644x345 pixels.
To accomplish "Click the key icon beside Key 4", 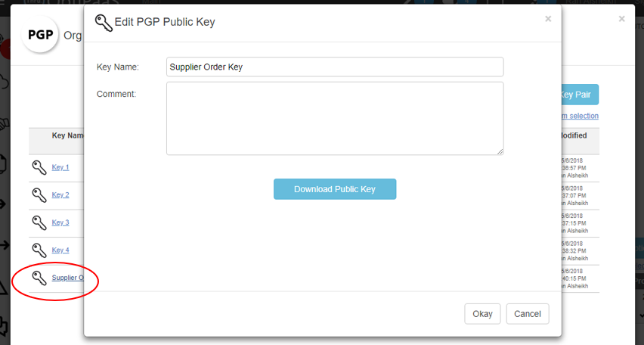I will click(x=39, y=250).
